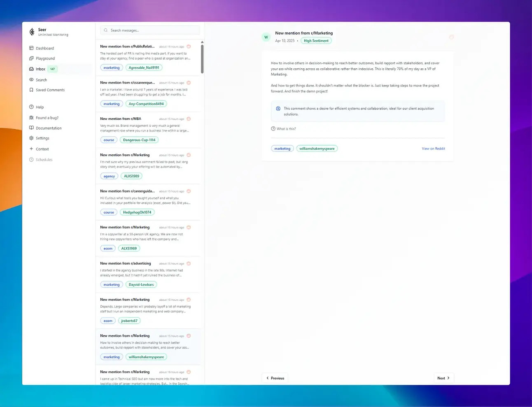The image size is (532, 407).
Task: Open the View on Reddit link
Action: coord(433,149)
